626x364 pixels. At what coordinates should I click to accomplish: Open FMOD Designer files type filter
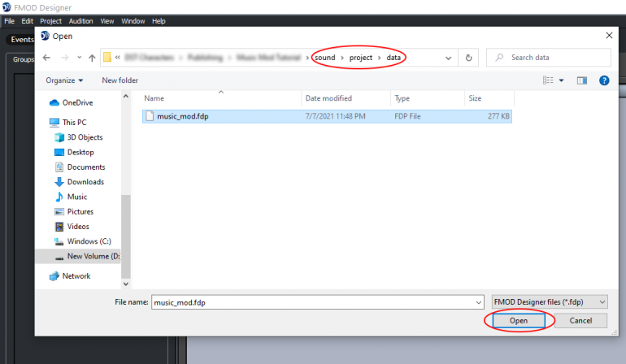(x=550, y=302)
